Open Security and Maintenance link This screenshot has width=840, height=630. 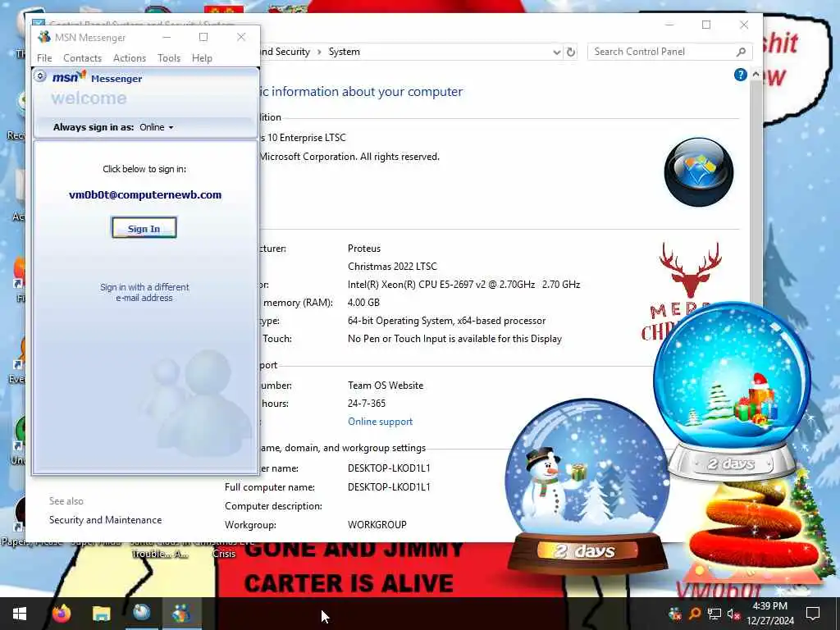[106, 520]
